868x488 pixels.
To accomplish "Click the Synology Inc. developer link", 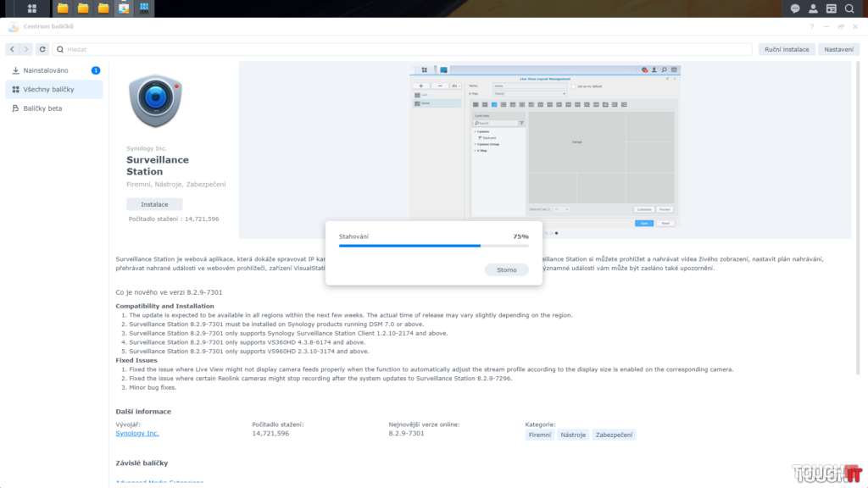I will pos(137,433).
